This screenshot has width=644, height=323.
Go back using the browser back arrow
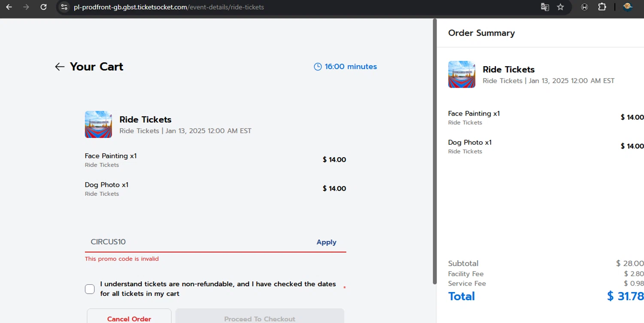[9, 7]
